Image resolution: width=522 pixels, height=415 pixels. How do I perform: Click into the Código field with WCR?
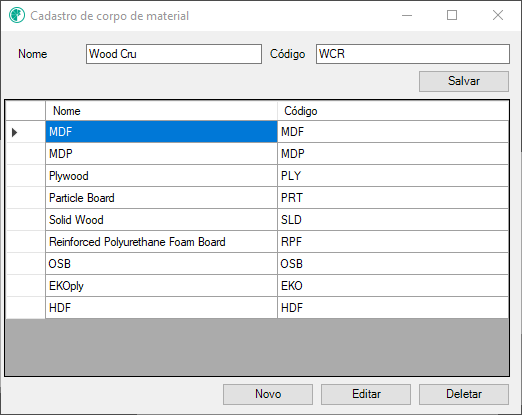point(413,54)
